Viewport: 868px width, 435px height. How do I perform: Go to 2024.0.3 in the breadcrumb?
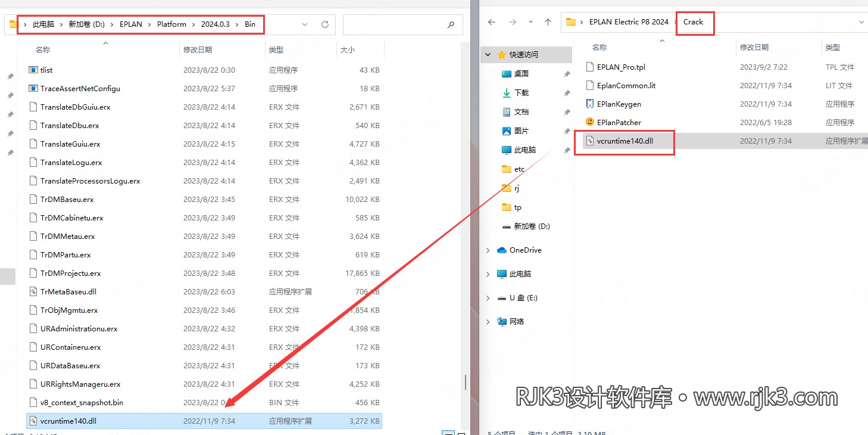coord(216,24)
